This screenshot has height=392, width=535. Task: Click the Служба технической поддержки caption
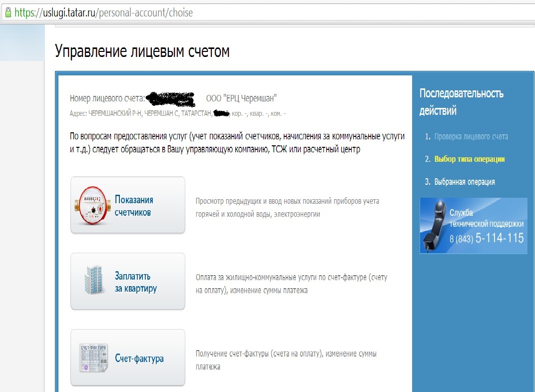coord(486,218)
